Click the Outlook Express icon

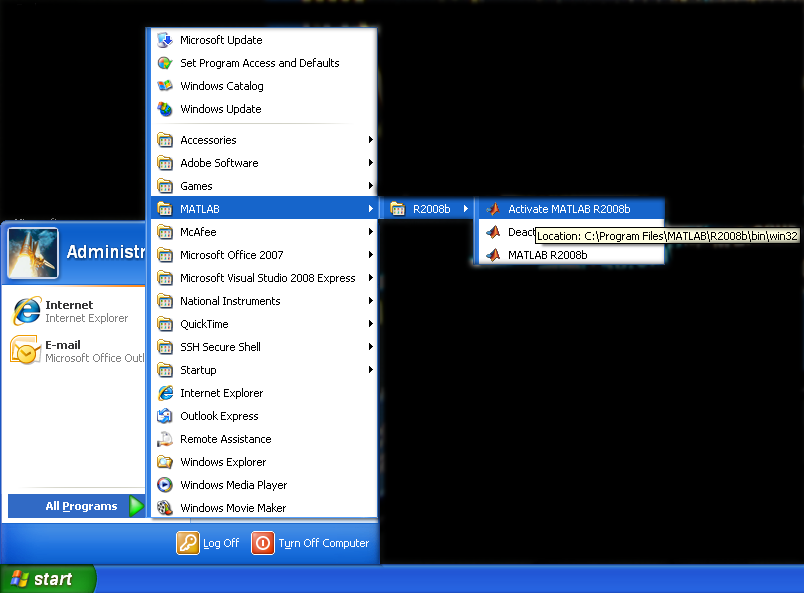(165, 416)
